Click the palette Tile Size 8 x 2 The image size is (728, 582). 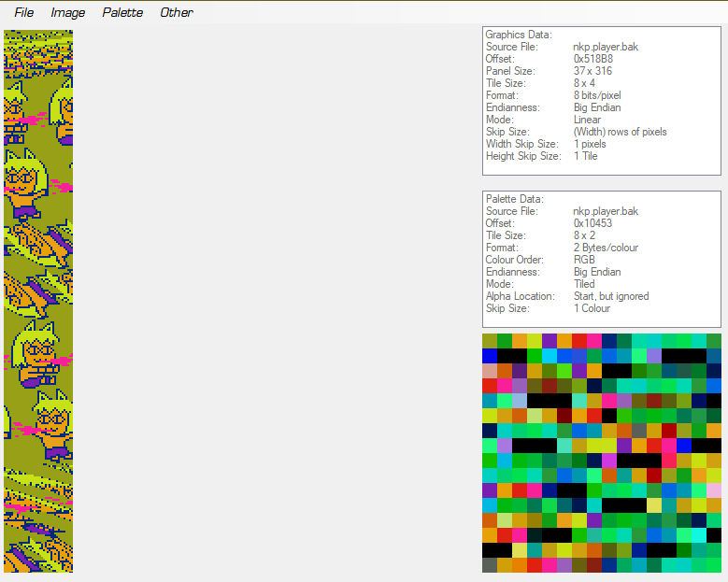click(x=584, y=235)
